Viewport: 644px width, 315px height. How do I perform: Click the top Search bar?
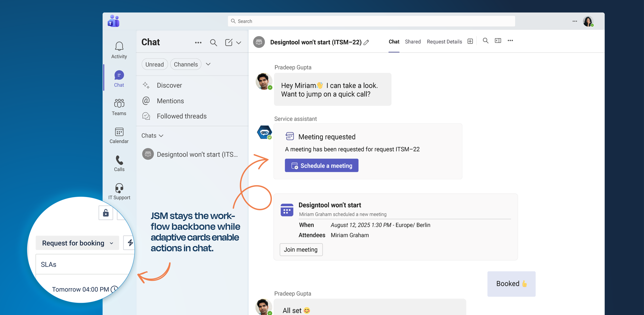371,21
